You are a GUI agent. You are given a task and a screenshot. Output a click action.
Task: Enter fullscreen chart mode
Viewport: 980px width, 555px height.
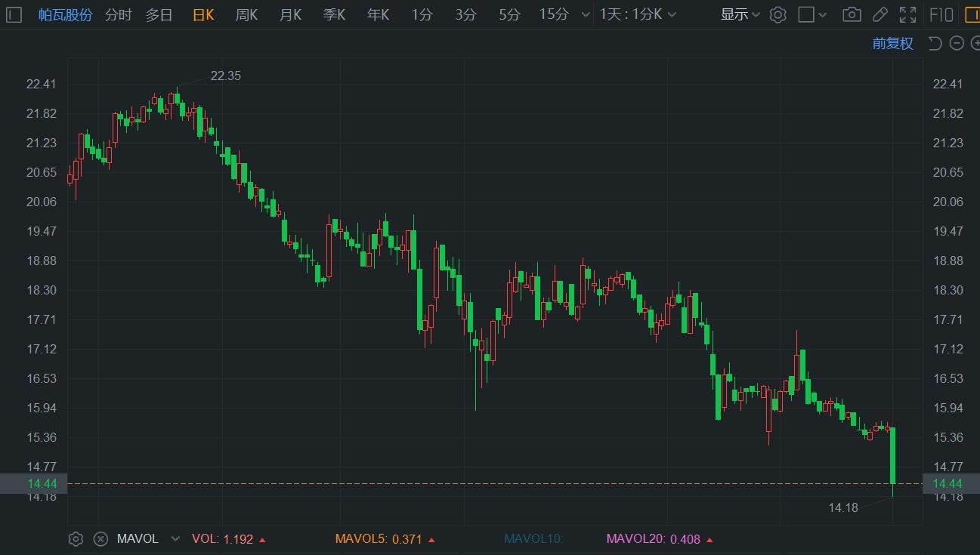(x=908, y=14)
